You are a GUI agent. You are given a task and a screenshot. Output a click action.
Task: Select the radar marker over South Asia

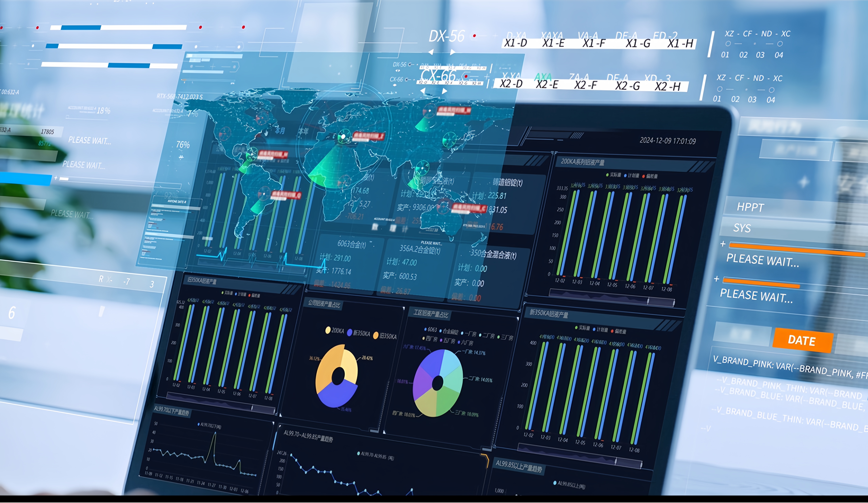pos(423,168)
